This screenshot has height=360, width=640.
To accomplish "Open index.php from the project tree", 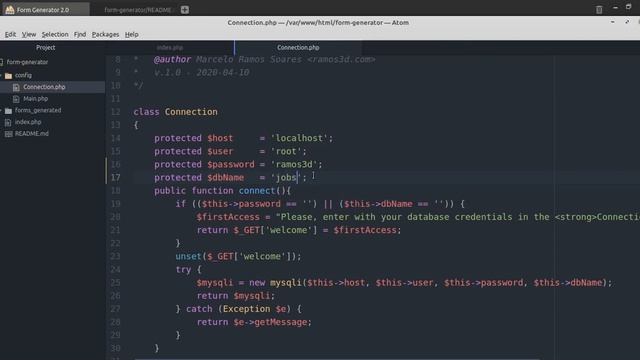I will point(28,122).
